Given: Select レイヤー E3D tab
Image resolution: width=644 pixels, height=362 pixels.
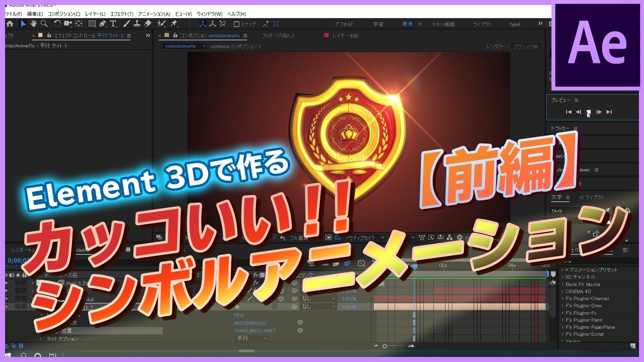Looking at the screenshot, I should point(345,36).
